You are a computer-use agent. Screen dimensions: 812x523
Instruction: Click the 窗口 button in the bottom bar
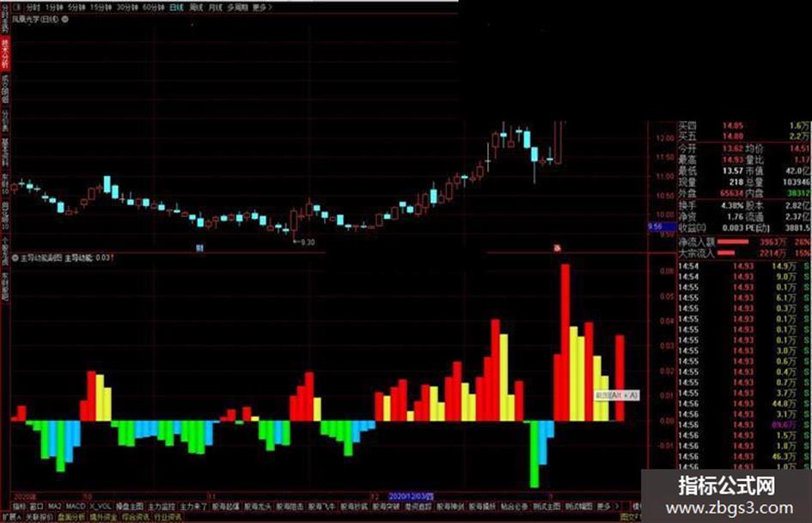[x=36, y=507]
